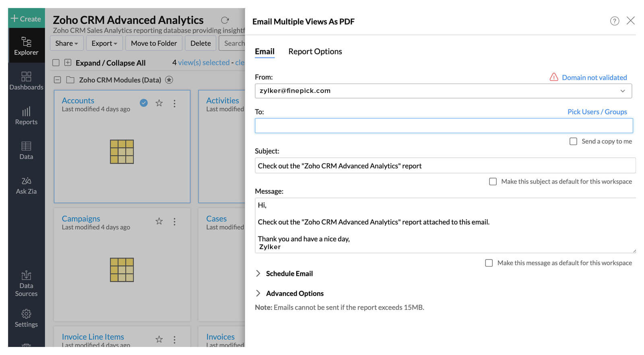Screen dimensions: 644x355
Task: Select the Email tab
Action: (264, 52)
